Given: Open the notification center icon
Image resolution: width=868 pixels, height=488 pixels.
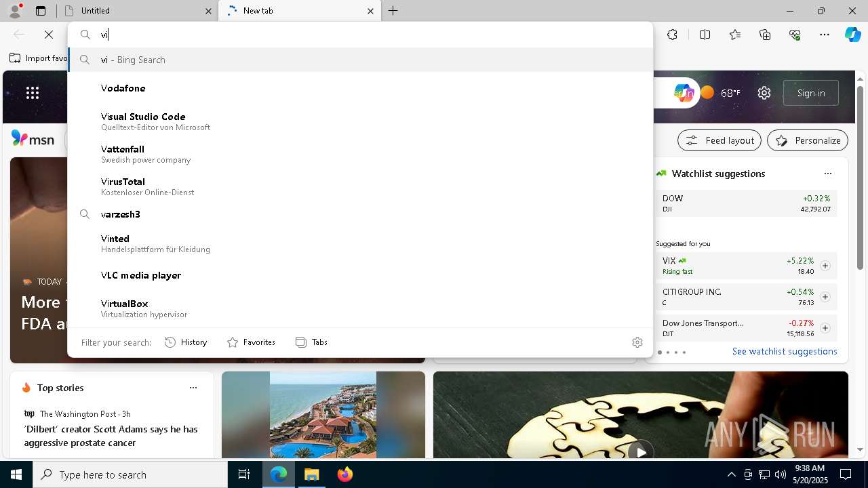Looking at the screenshot, I should tap(846, 474).
